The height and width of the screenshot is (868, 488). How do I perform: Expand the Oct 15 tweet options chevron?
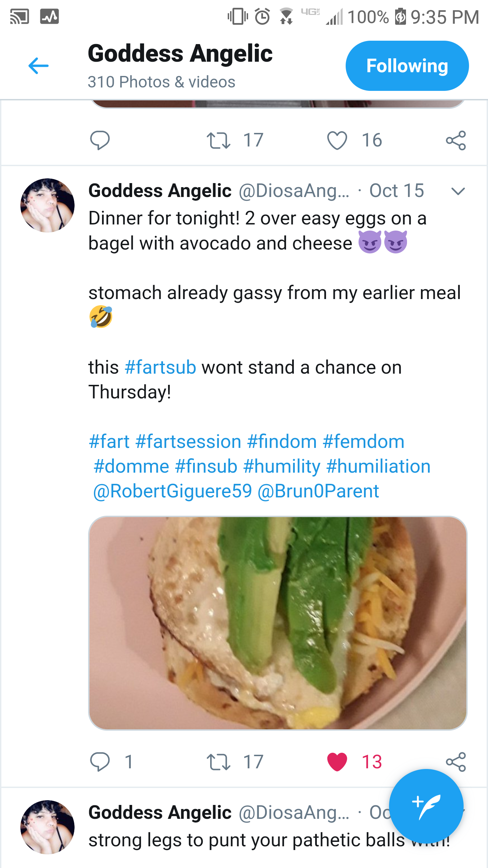pyautogui.click(x=458, y=192)
